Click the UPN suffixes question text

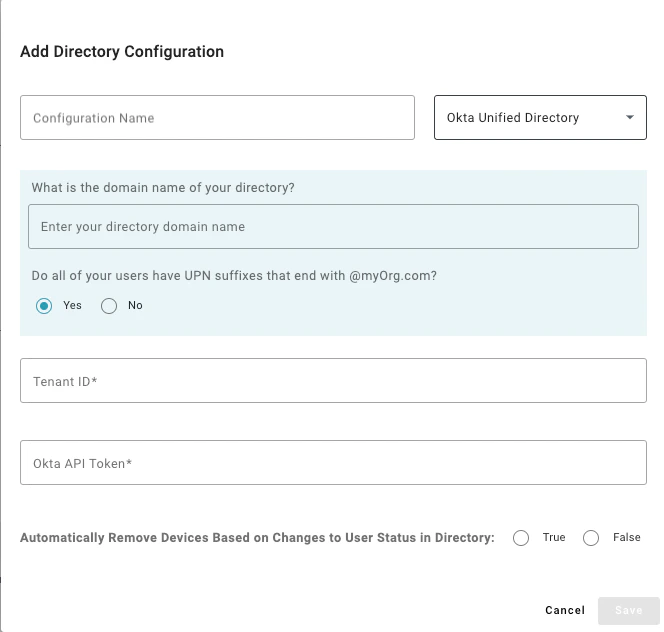tap(234, 275)
